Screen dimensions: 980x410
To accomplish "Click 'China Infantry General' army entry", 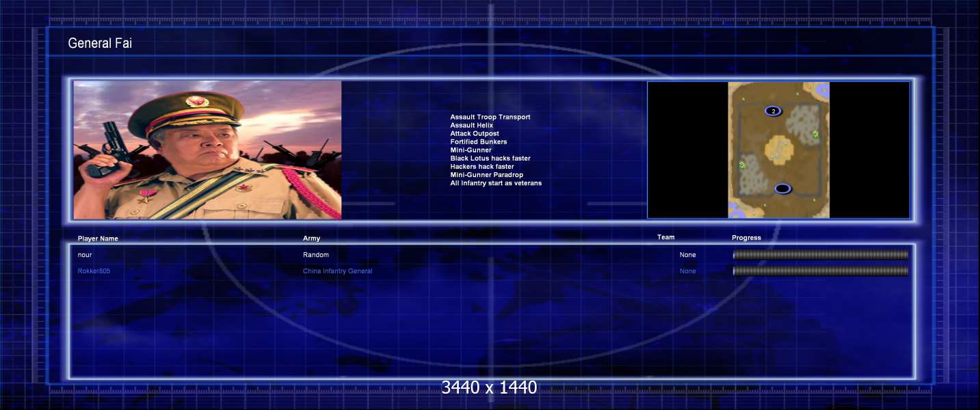I will click(337, 271).
